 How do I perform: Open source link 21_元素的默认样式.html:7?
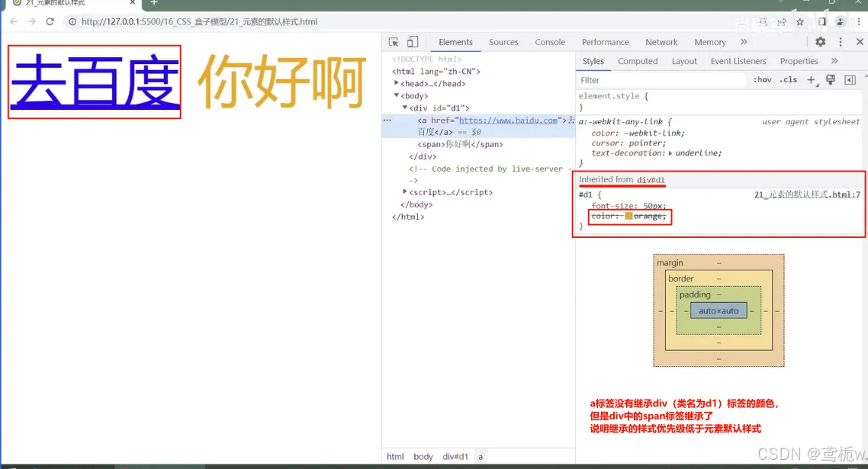pos(807,194)
